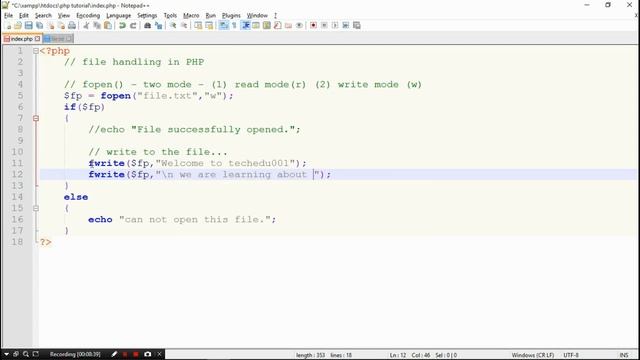Open the File menu
640x360 pixels.
[x=8, y=16]
